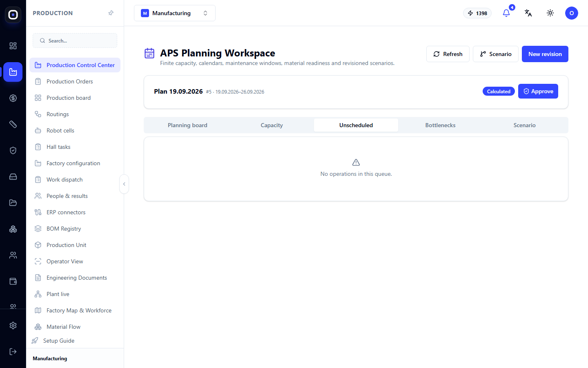This screenshot has height=368, width=588.
Task: Toggle the light/dark theme sun icon
Action: point(550,13)
